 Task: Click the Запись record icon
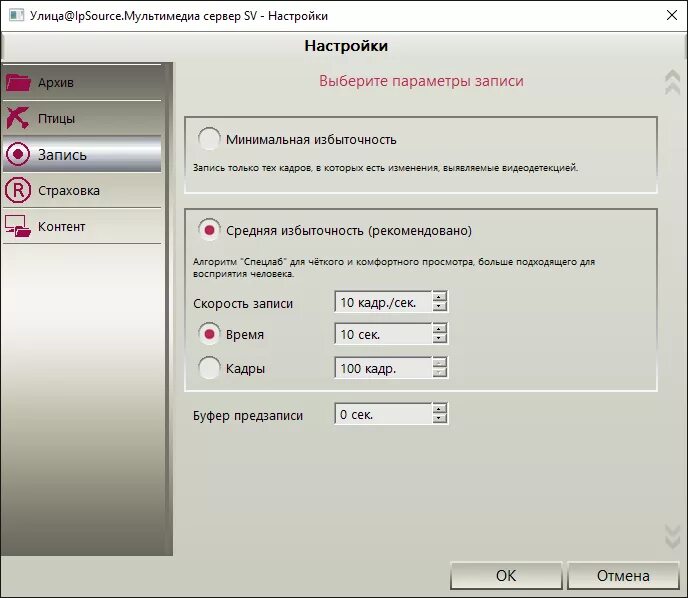[x=18, y=154]
